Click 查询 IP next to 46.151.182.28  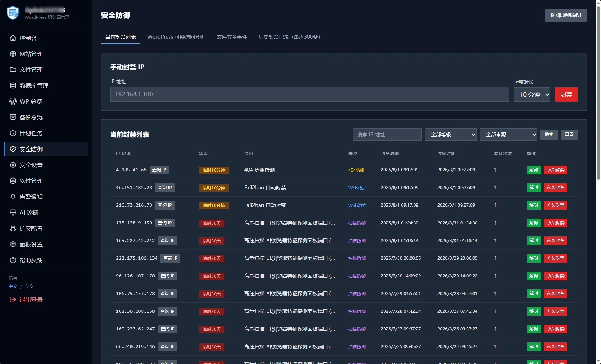[x=165, y=188]
